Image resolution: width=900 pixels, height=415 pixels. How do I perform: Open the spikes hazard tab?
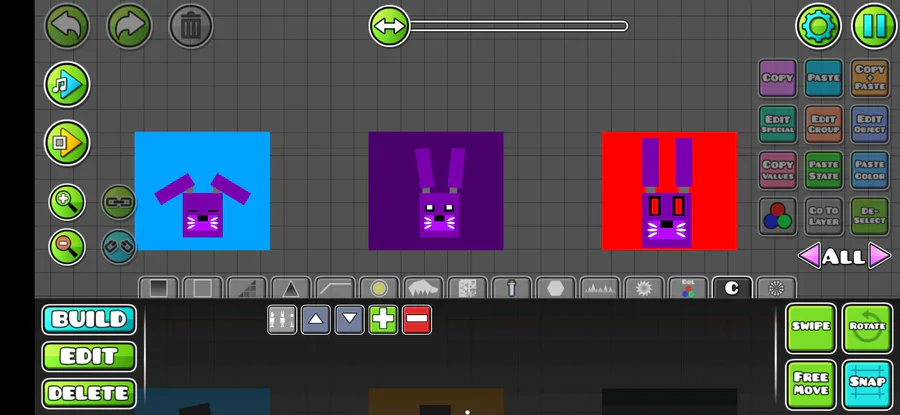point(291,288)
